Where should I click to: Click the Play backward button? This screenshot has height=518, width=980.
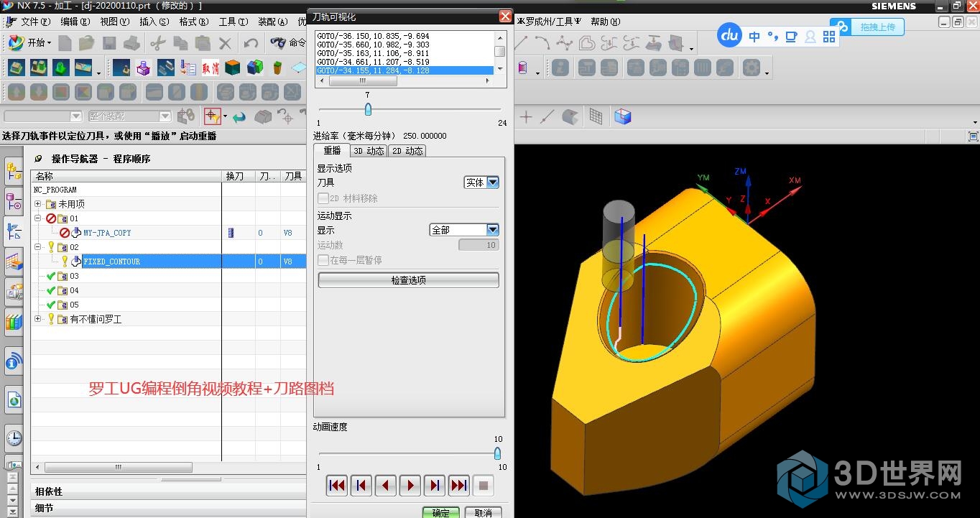[386, 486]
